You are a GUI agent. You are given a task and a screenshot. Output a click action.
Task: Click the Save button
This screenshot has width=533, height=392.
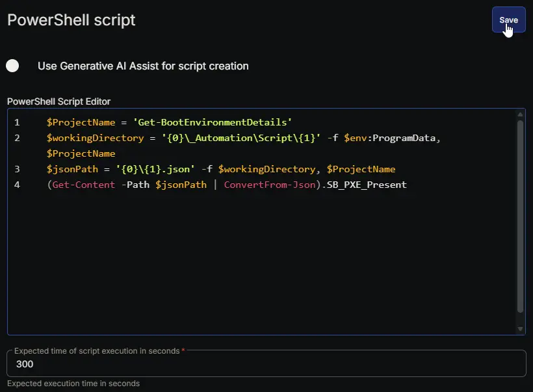(x=508, y=20)
